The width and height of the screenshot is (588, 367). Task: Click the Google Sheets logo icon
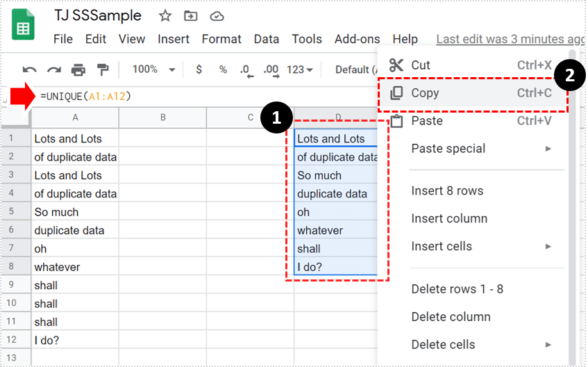24,27
